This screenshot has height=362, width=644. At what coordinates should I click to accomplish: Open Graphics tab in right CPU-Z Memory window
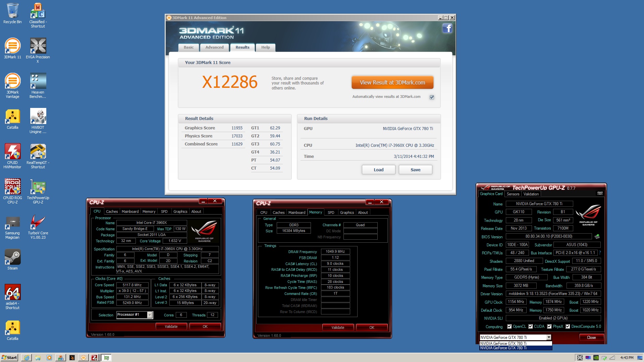(x=347, y=213)
